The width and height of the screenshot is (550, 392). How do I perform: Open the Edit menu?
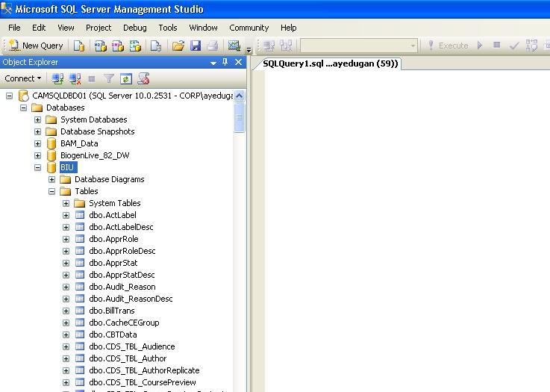(39, 28)
